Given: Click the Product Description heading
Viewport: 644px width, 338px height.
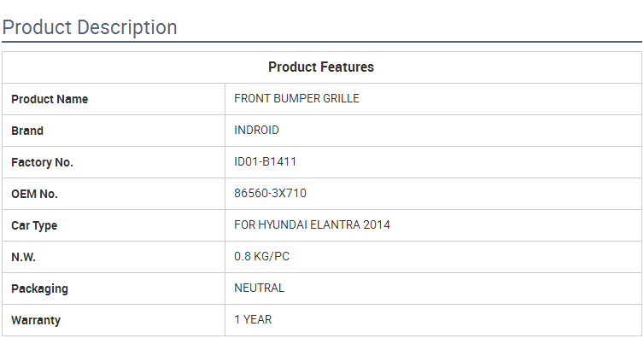Looking at the screenshot, I should 90,27.
